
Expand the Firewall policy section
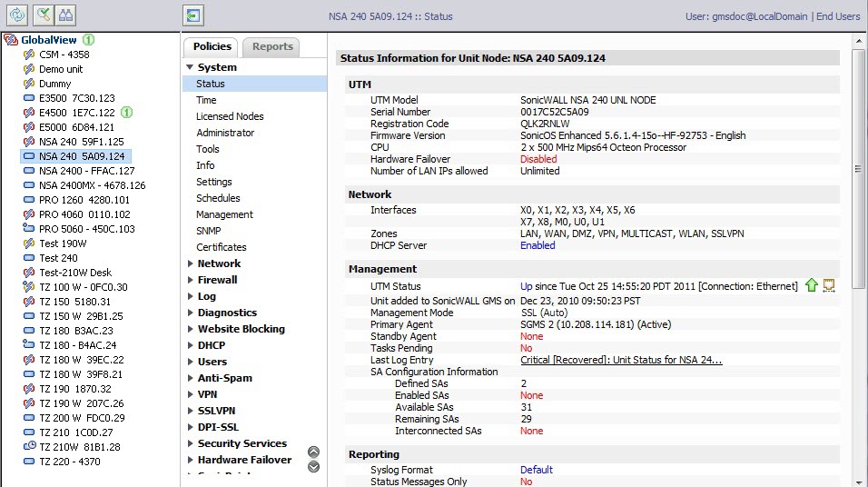click(x=190, y=280)
